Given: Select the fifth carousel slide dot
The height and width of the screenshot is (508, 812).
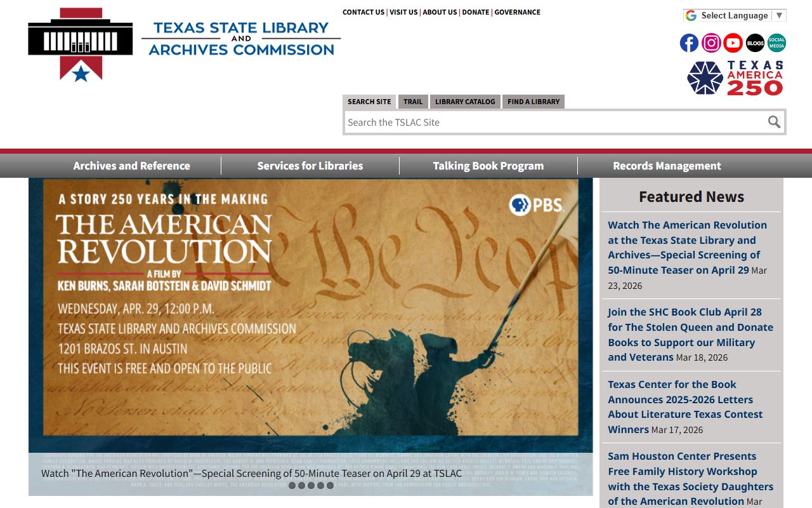Looking at the screenshot, I should [330, 485].
